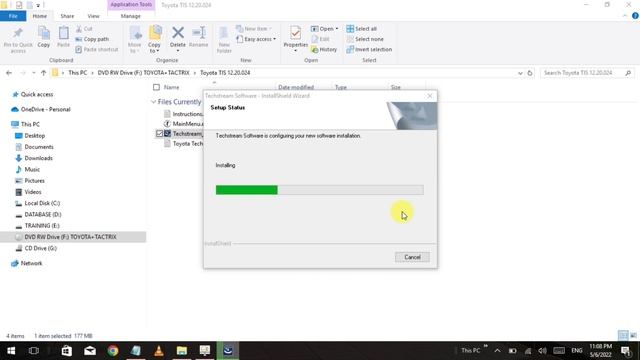This screenshot has width=640, height=360.
Task: Click the Properties ribbon icon
Action: tap(296, 39)
